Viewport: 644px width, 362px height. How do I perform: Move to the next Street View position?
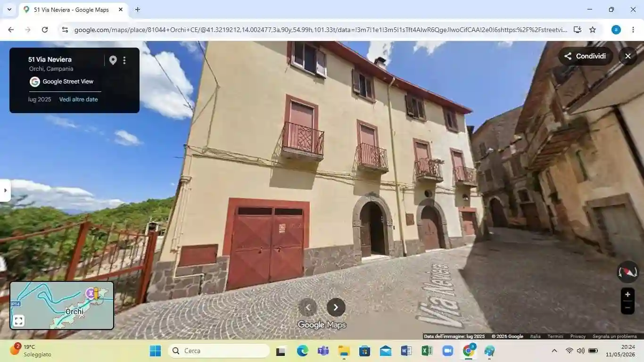tap(336, 307)
